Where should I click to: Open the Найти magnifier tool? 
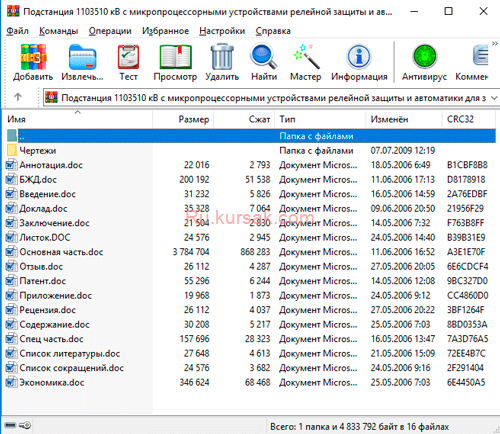point(264,56)
